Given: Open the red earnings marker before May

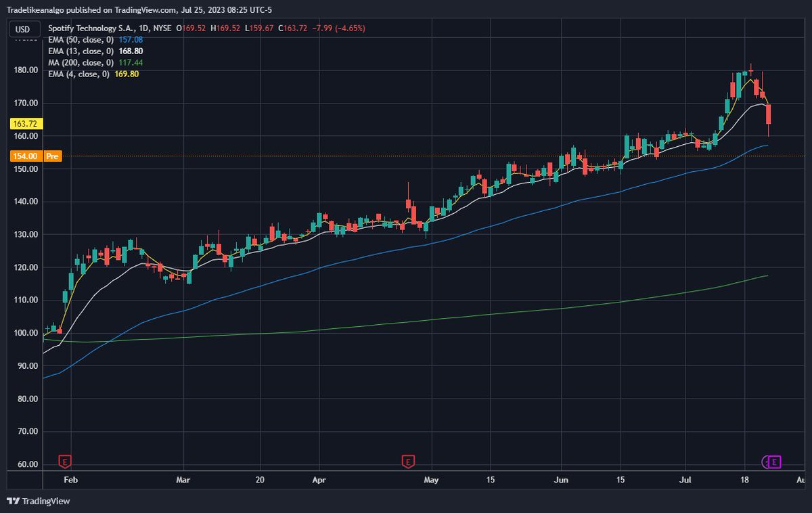Looking at the screenshot, I should pyautogui.click(x=408, y=462).
